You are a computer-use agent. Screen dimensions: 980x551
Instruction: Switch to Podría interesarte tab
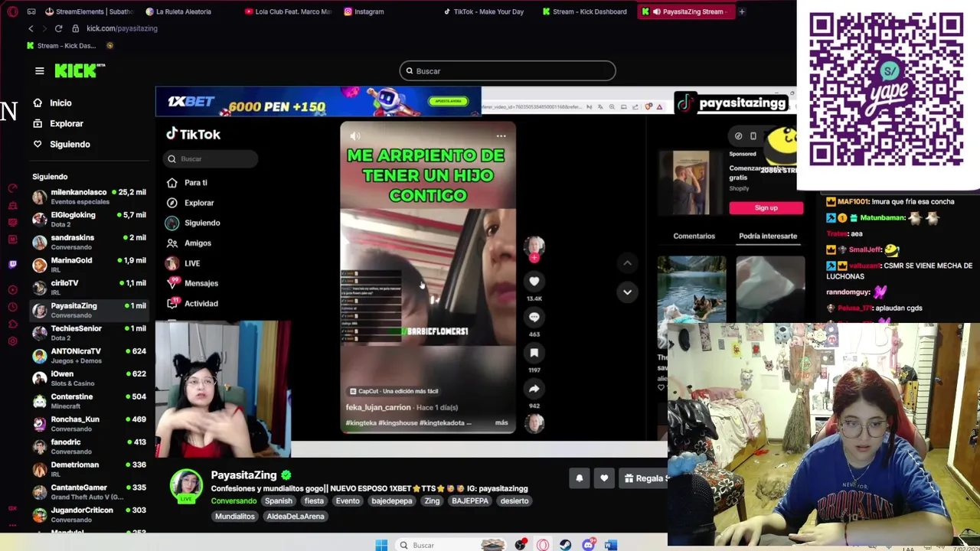(768, 236)
